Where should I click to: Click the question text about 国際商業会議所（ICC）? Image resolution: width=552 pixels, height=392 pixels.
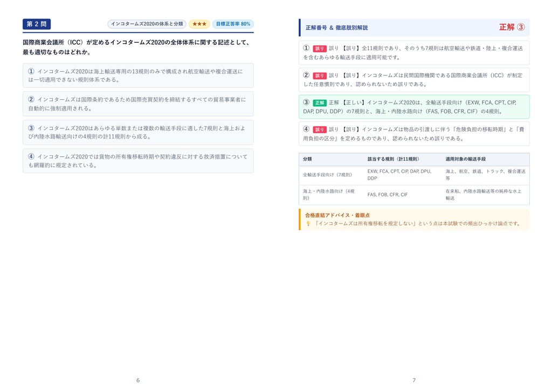click(x=137, y=47)
